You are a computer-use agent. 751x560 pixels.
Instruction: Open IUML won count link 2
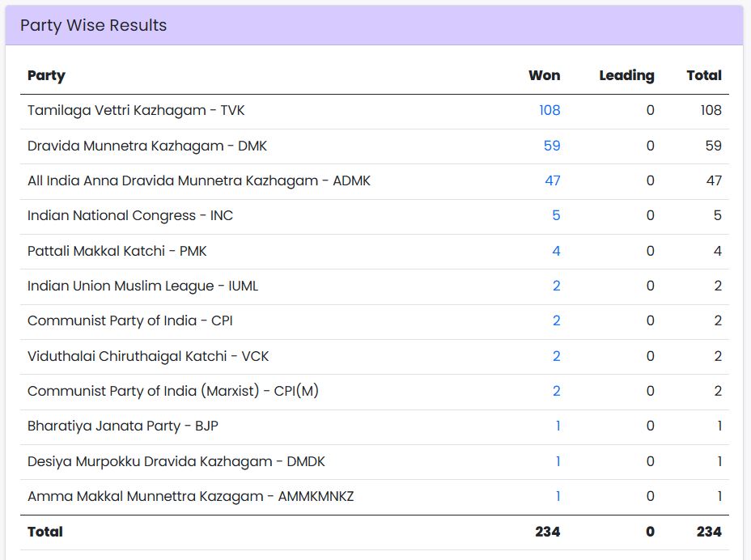pos(556,286)
